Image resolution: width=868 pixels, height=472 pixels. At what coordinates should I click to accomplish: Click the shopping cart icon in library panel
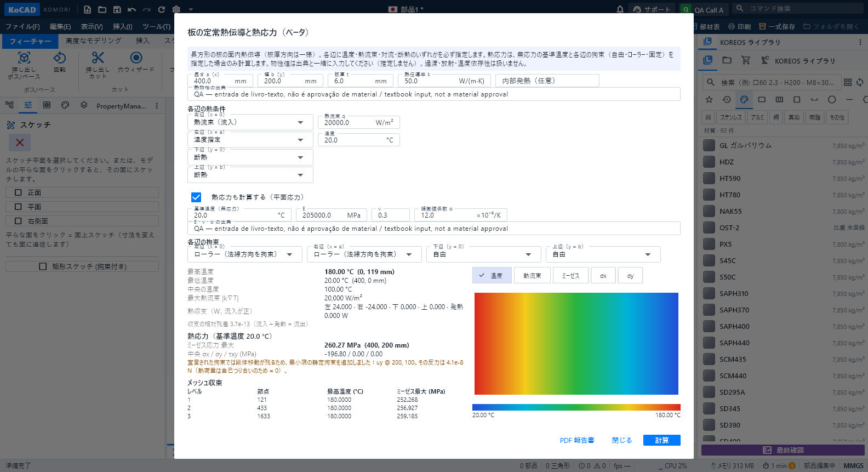coord(746,60)
